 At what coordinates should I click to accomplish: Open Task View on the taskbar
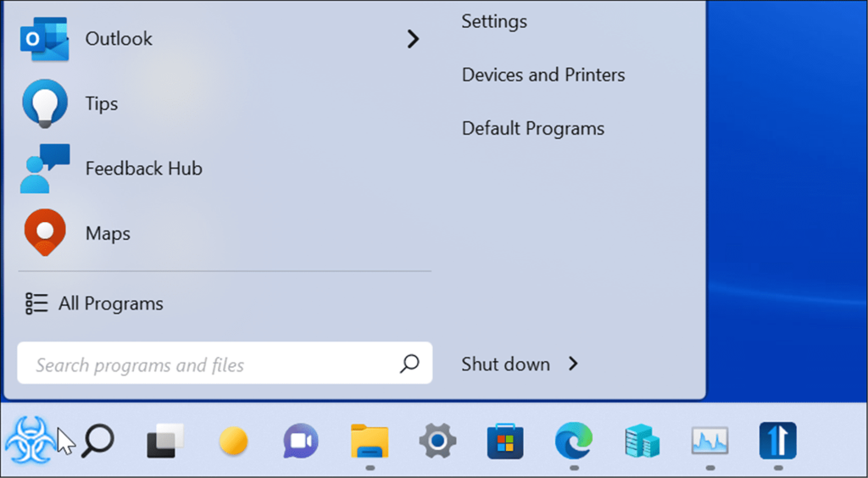[165, 441]
